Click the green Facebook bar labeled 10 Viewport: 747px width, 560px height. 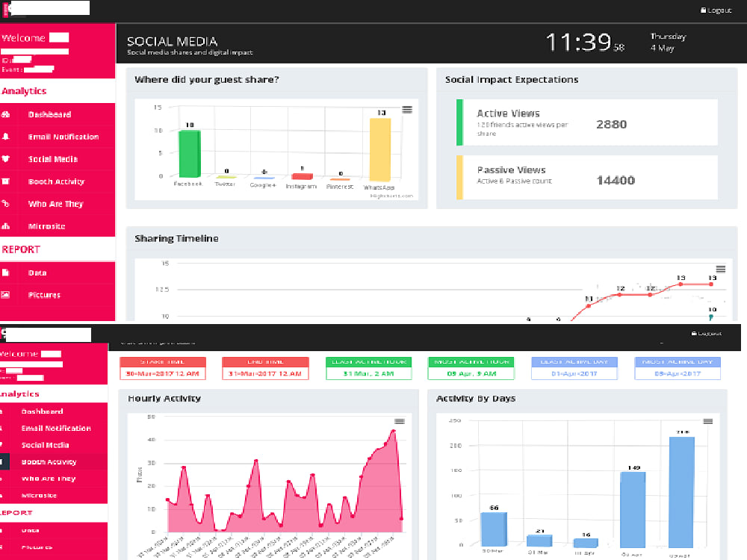[x=190, y=153]
